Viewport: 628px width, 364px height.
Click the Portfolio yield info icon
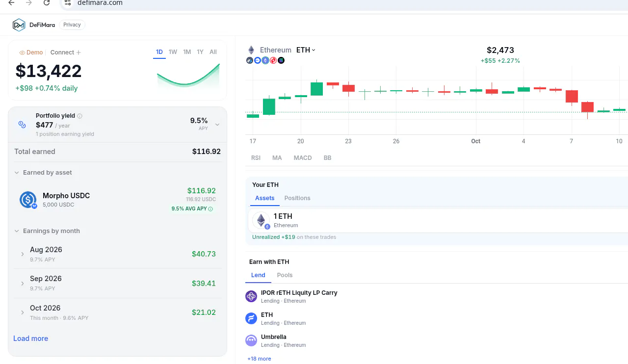80,116
